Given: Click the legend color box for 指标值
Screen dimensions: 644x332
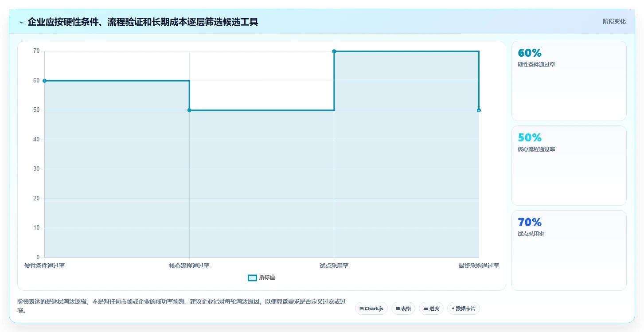Looking at the screenshot, I should [252, 278].
